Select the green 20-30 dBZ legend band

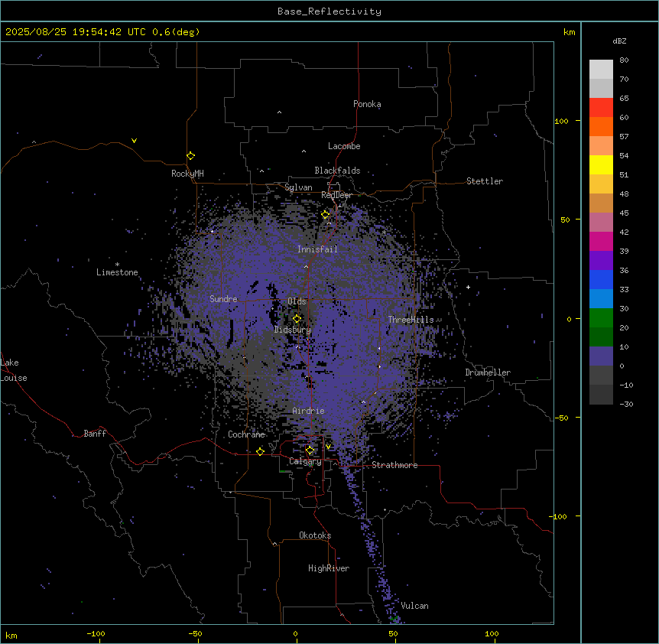click(x=601, y=318)
